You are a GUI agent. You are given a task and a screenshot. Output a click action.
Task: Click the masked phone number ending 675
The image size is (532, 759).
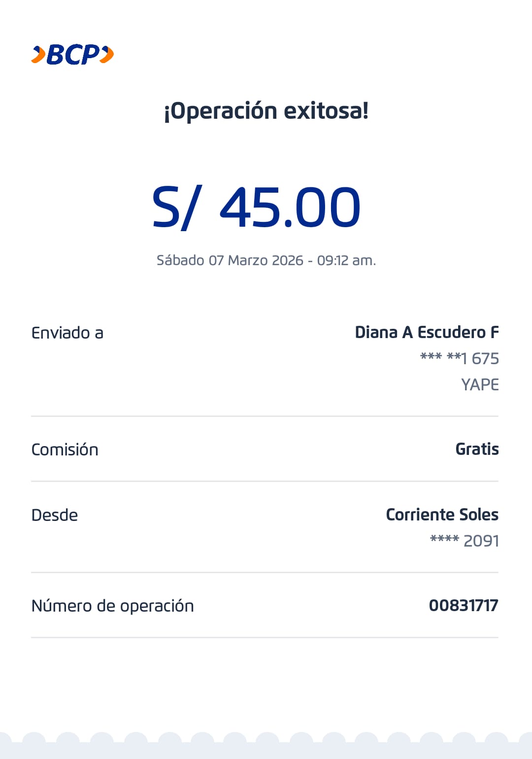pyautogui.click(x=459, y=358)
